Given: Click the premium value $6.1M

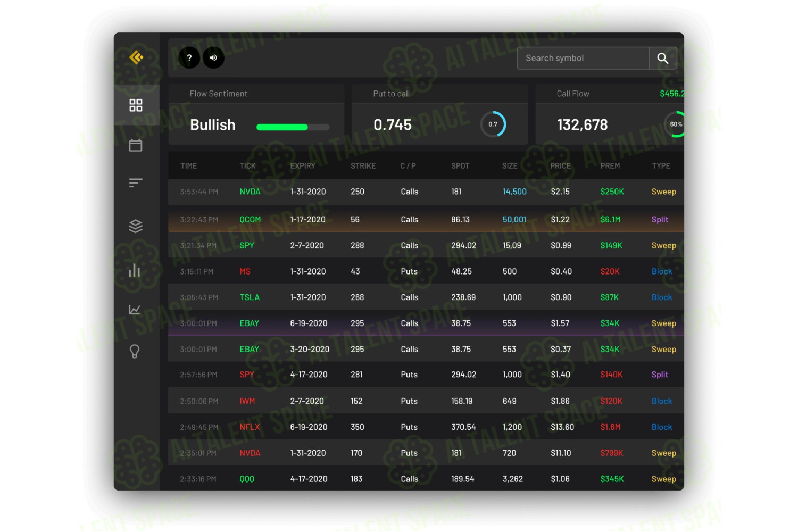Looking at the screenshot, I should [610, 220].
